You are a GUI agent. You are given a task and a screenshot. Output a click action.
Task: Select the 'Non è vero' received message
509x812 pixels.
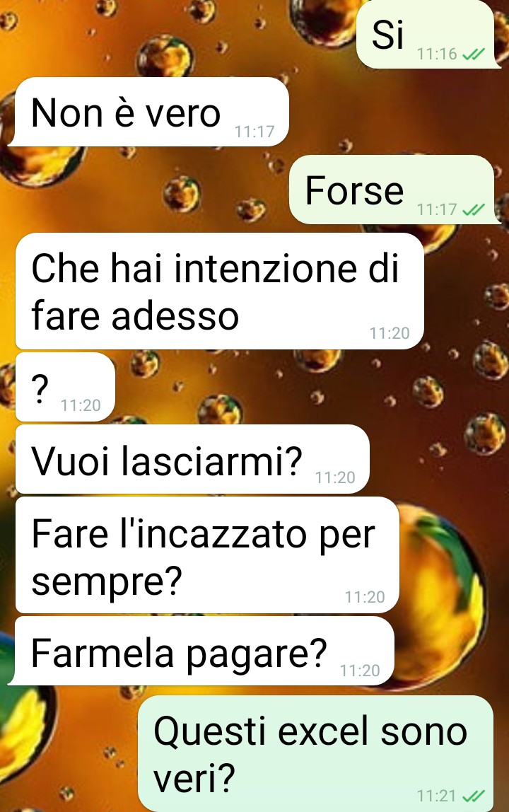point(149,112)
